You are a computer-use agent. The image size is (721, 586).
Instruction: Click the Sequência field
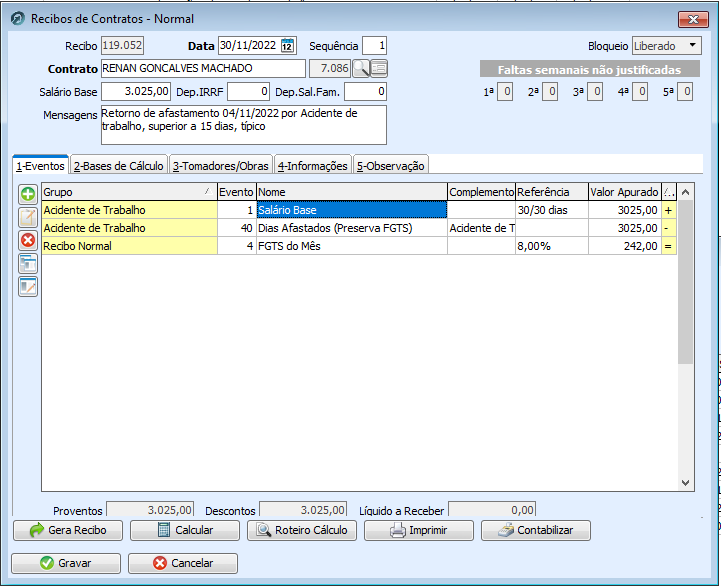(x=374, y=46)
